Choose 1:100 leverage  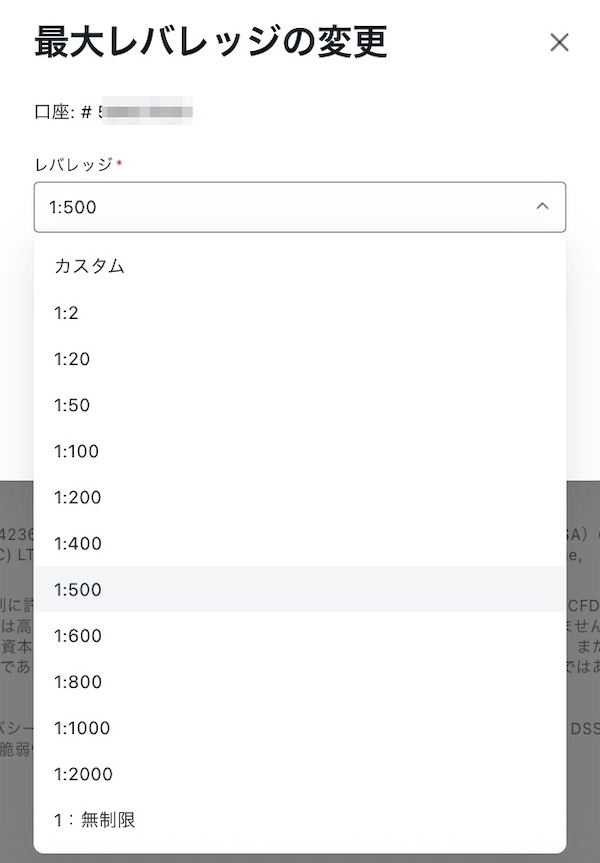coord(77,451)
